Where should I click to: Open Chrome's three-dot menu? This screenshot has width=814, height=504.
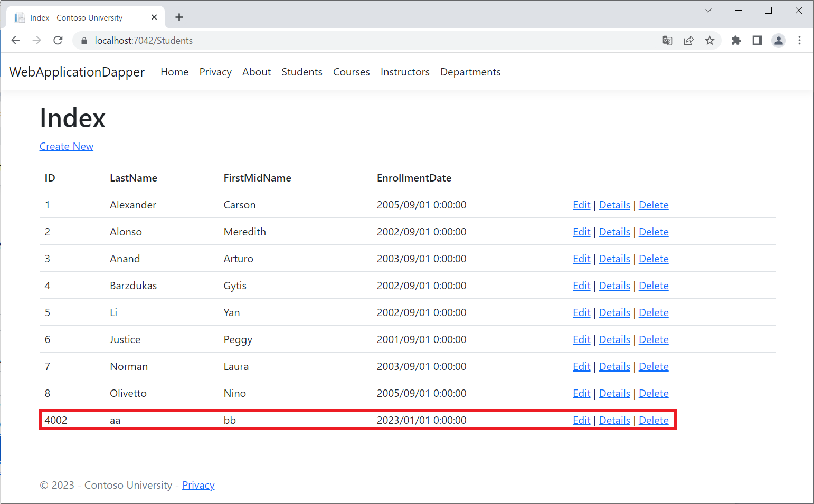799,41
